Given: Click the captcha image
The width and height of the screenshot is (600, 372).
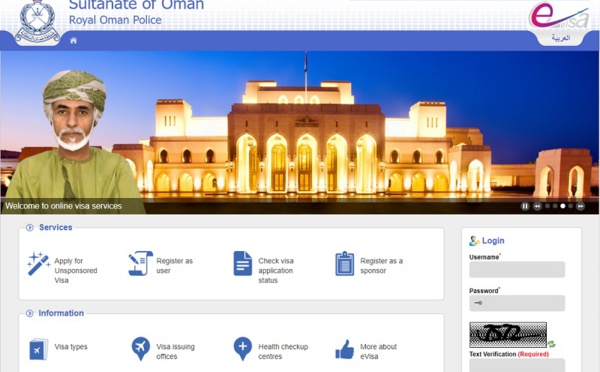Looking at the screenshot, I should click(x=508, y=335).
